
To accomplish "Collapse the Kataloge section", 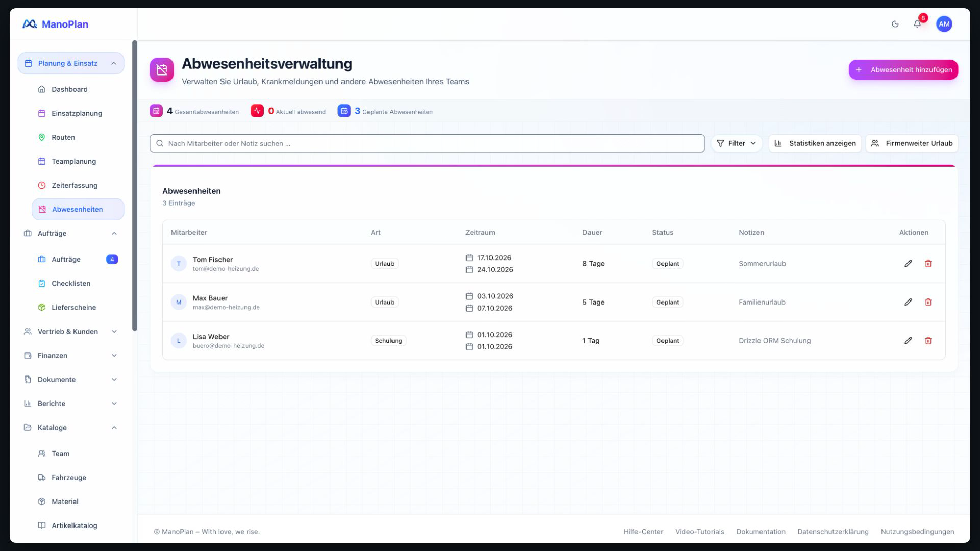I will pyautogui.click(x=71, y=428).
